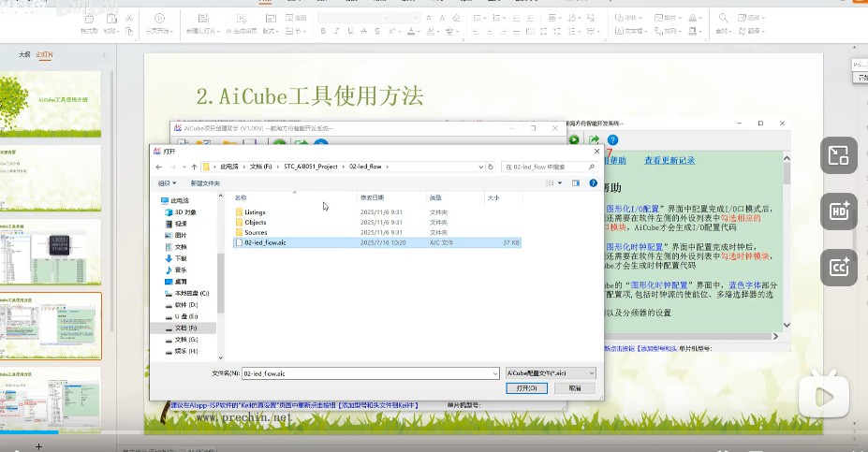Click the New Slide (新建幻灯片) ribbon icon
This screenshot has height=452, width=868.
203,24
